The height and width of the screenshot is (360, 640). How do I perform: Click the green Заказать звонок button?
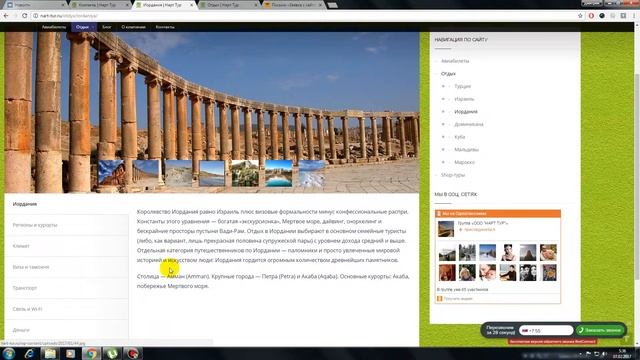[600, 330]
